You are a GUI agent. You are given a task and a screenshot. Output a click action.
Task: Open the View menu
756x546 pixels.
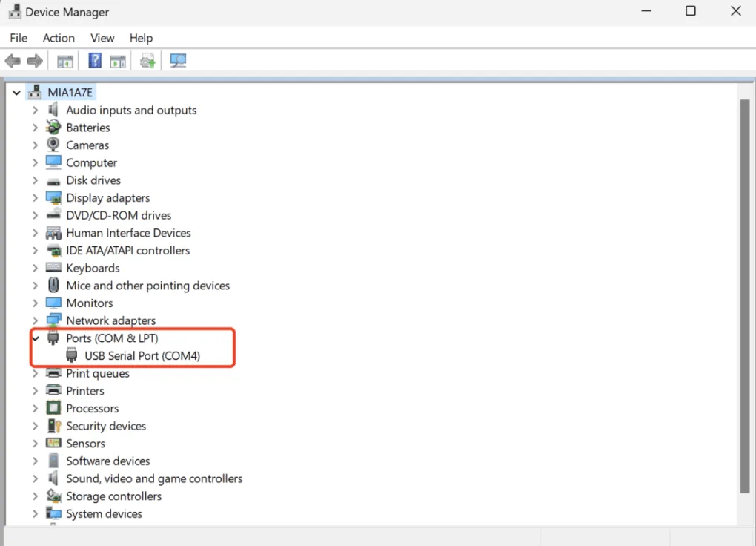click(102, 38)
